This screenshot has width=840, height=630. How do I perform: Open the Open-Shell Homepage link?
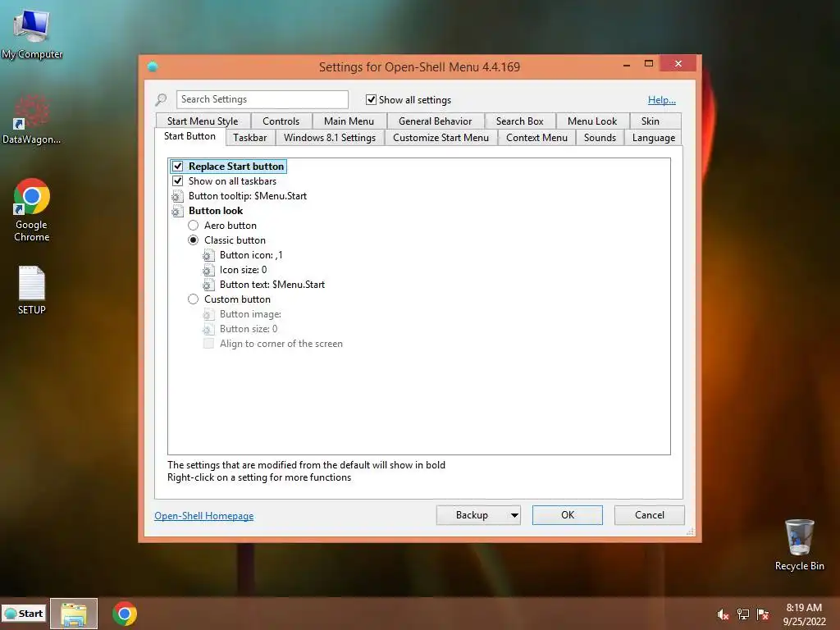point(203,516)
